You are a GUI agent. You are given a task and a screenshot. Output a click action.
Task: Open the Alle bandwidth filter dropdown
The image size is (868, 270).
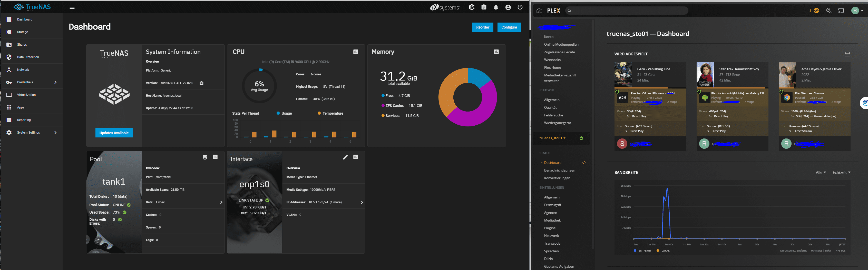(821, 172)
